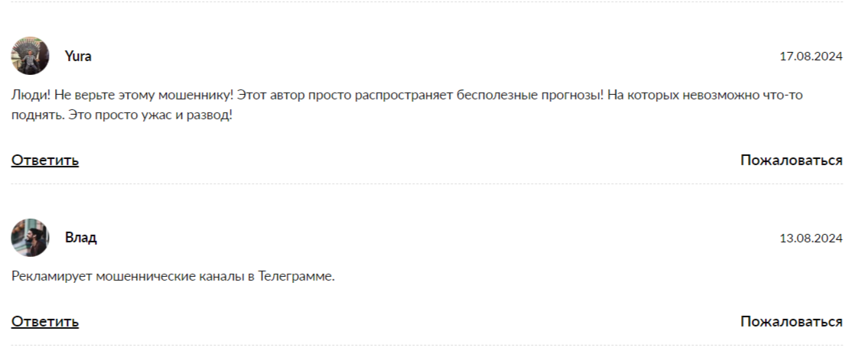The image size is (868, 351).
Task: Click the dashed divider above Yura's comment
Action: pos(427,2)
